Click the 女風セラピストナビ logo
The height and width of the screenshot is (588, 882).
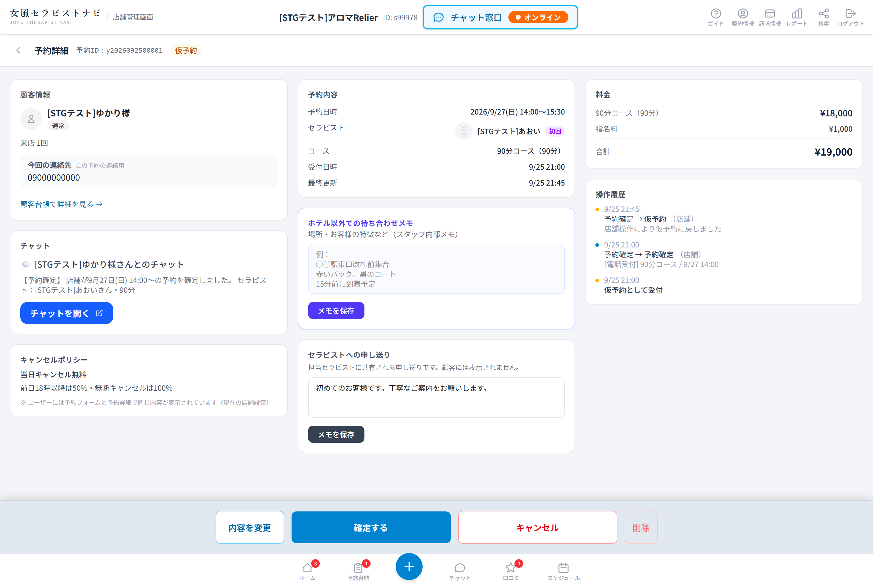[x=55, y=17]
